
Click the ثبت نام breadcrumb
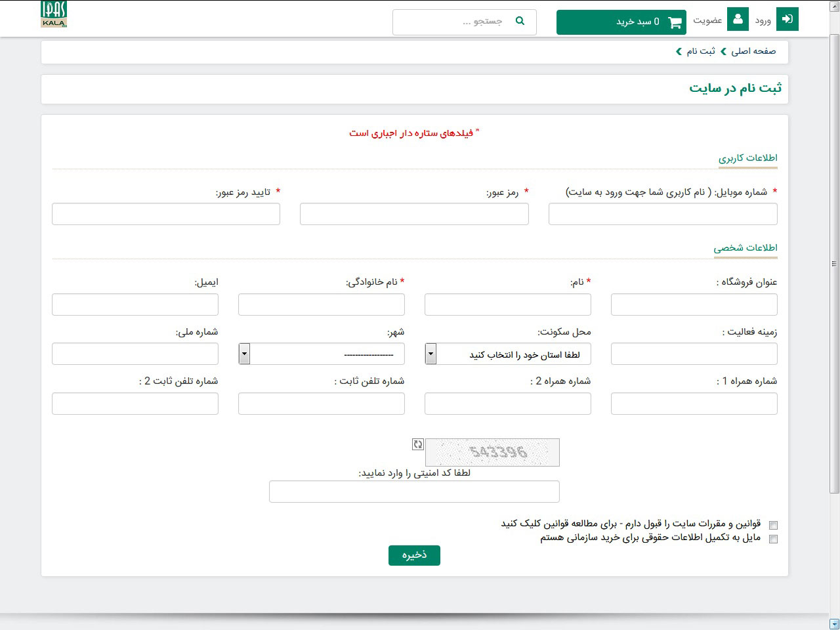click(701, 51)
